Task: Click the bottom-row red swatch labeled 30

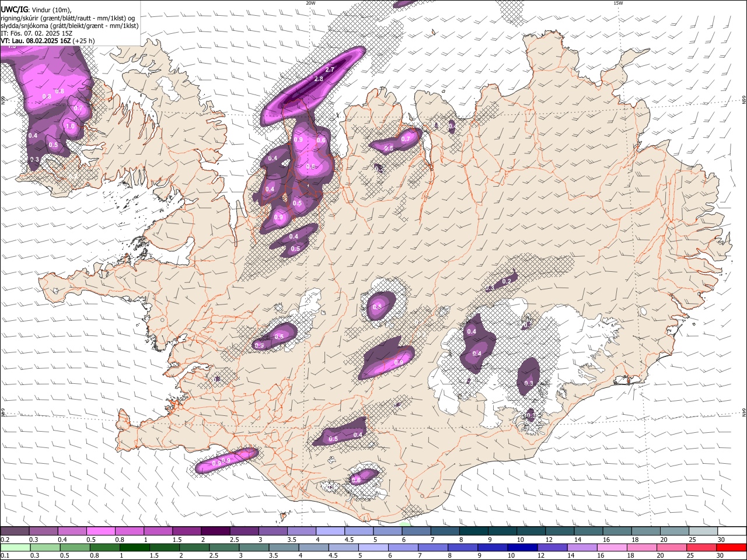Action: (x=731, y=547)
